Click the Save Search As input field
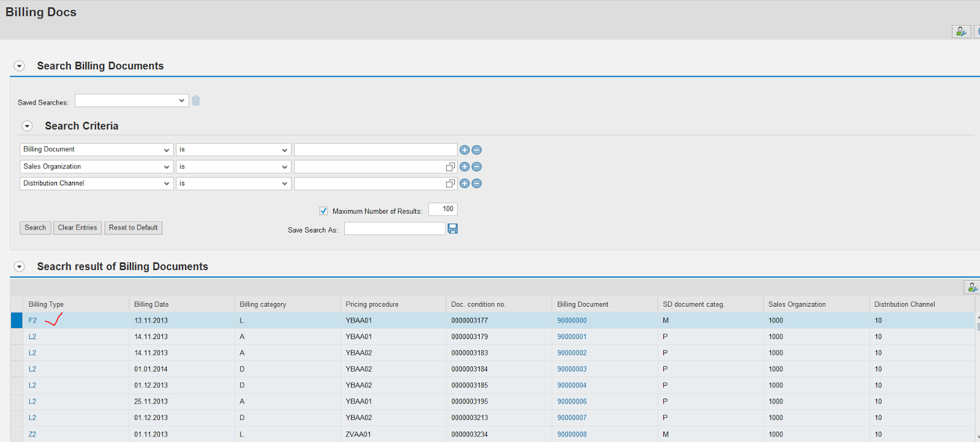The height and width of the screenshot is (442, 980). coord(394,229)
